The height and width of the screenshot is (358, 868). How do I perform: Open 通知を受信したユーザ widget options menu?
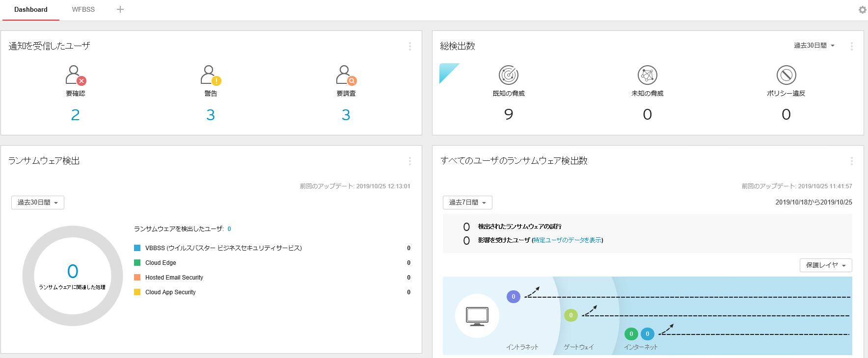[410, 46]
